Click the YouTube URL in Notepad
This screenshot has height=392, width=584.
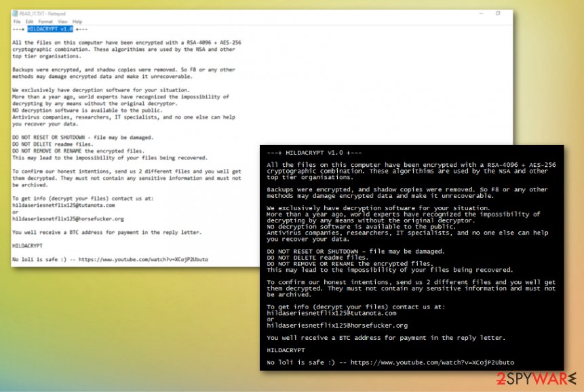tap(143, 260)
